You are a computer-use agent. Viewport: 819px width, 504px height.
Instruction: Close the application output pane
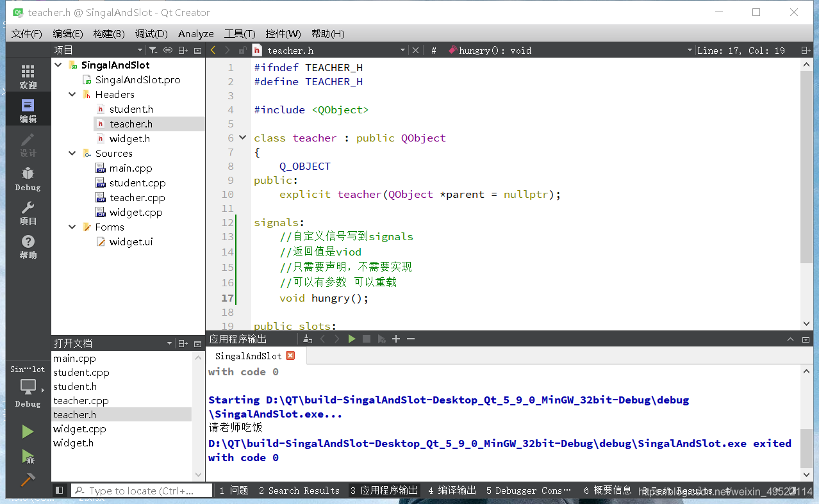(806, 339)
